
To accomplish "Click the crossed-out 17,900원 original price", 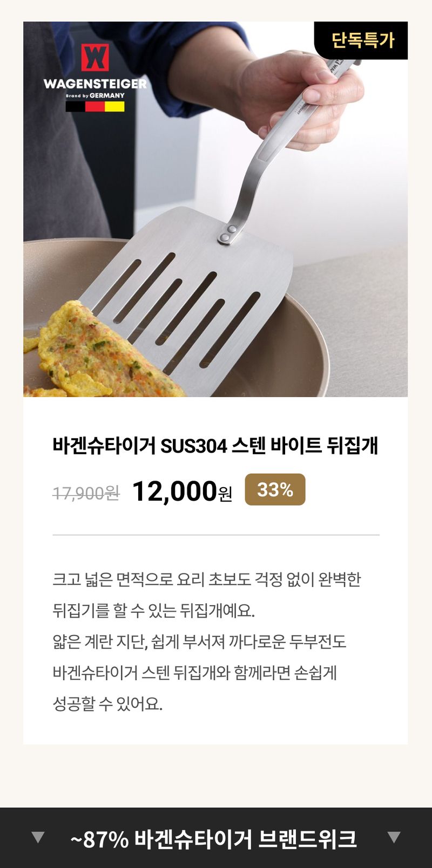I will (86, 493).
